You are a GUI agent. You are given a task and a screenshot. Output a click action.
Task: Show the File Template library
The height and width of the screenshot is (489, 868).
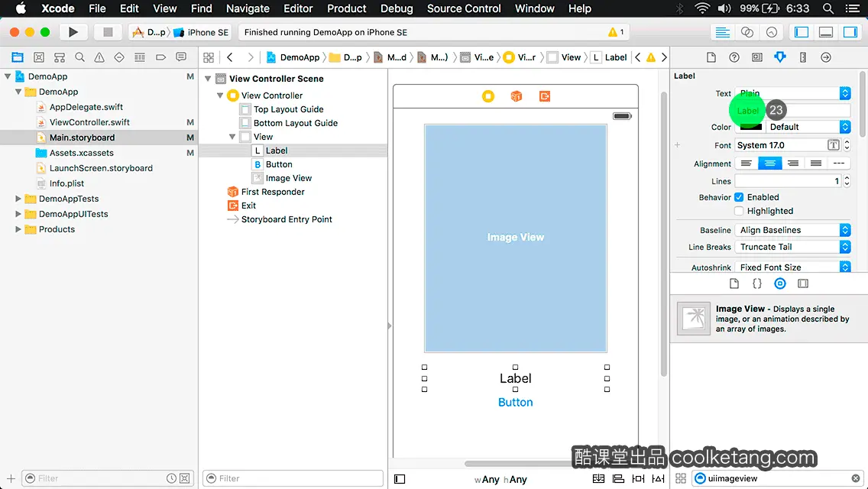pyautogui.click(x=734, y=283)
